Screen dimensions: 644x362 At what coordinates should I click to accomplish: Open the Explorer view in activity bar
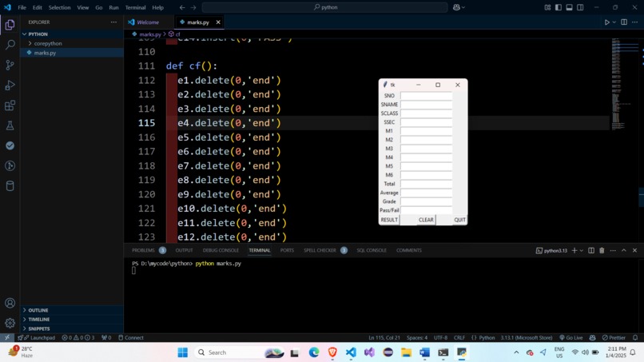coord(10,25)
